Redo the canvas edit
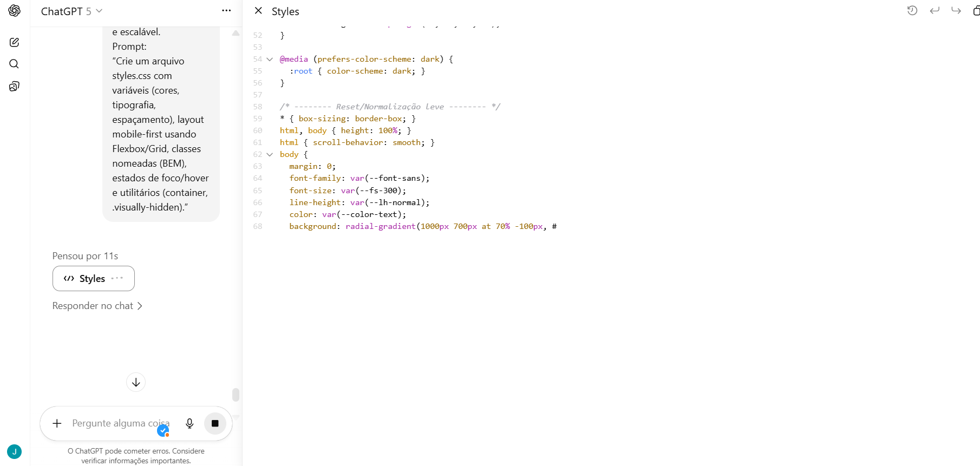This screenshot has height=466, width=980. [956, 11]
